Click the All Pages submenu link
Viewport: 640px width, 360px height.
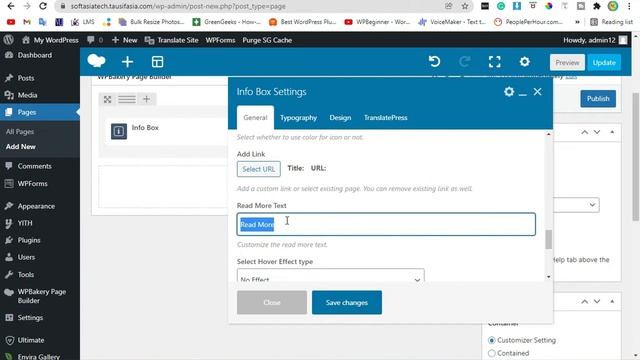click(x=20, y=131)
